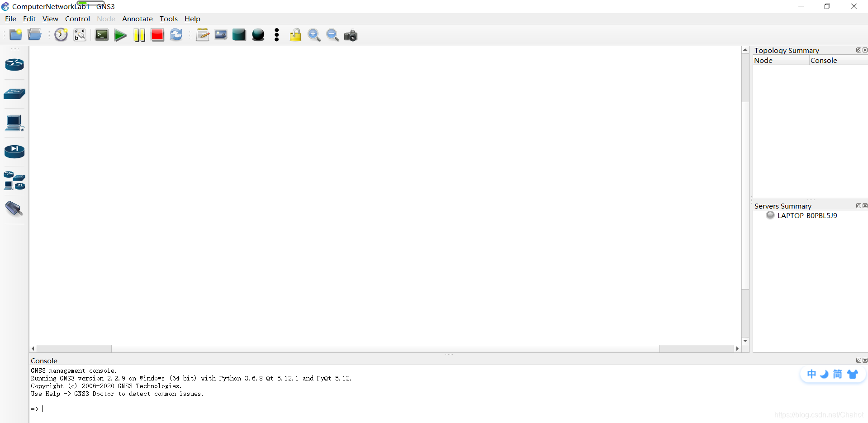The height and width of the screenshot is (423, 868).
Task: Close the Console panel
Action: [865, 361]
